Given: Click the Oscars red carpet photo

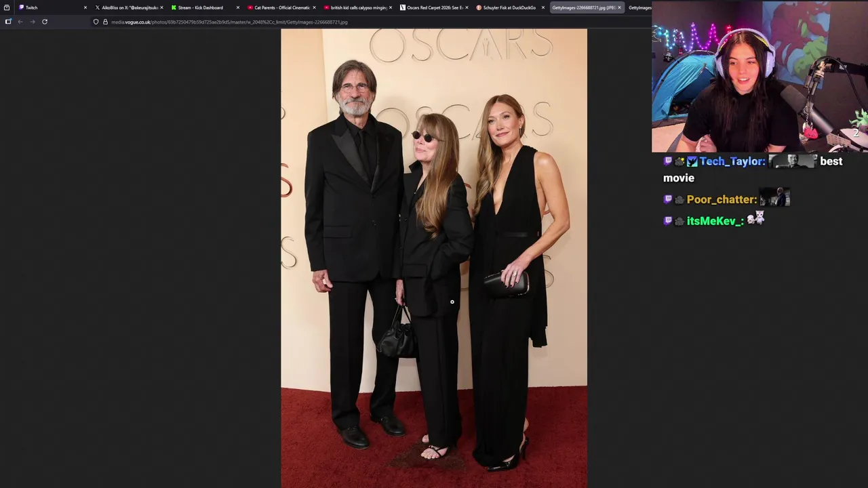Looking at the screenshot, I should coord(434,258).
